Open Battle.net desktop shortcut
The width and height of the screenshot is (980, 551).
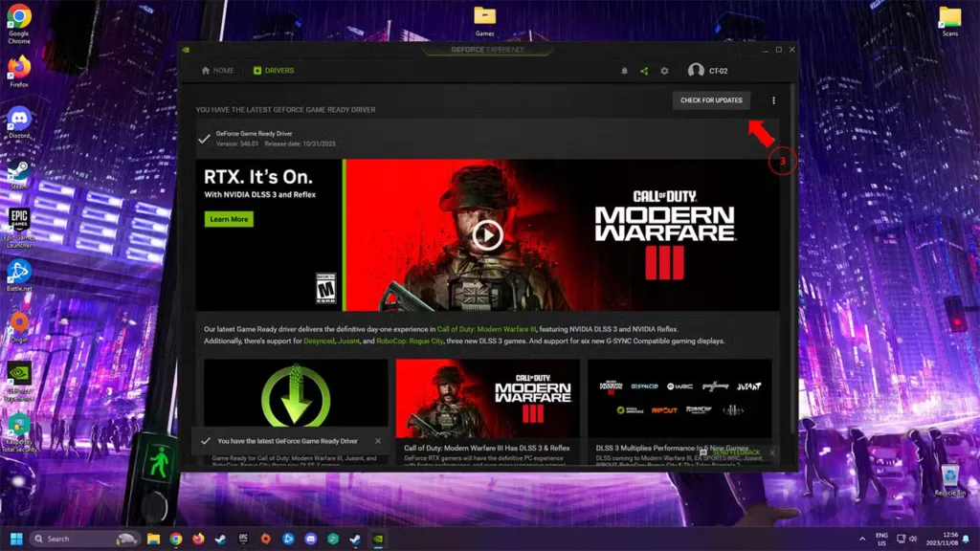pyautogui.click(x=19, y=275)
